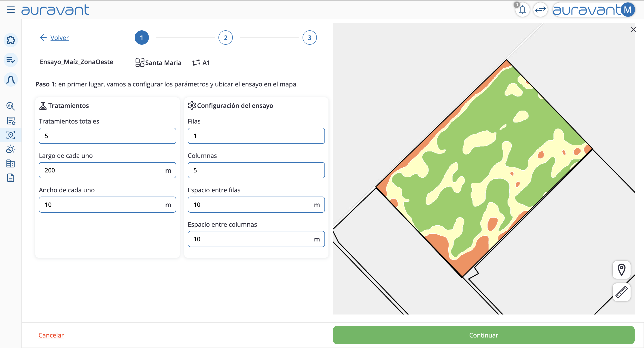Click the Tratamientos totales input field
This screenshot has height=348, width=644.
(107, 136)
